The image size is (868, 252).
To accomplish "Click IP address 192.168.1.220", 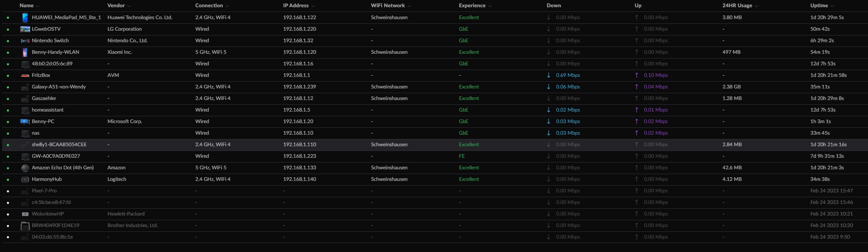I will 300,29.
